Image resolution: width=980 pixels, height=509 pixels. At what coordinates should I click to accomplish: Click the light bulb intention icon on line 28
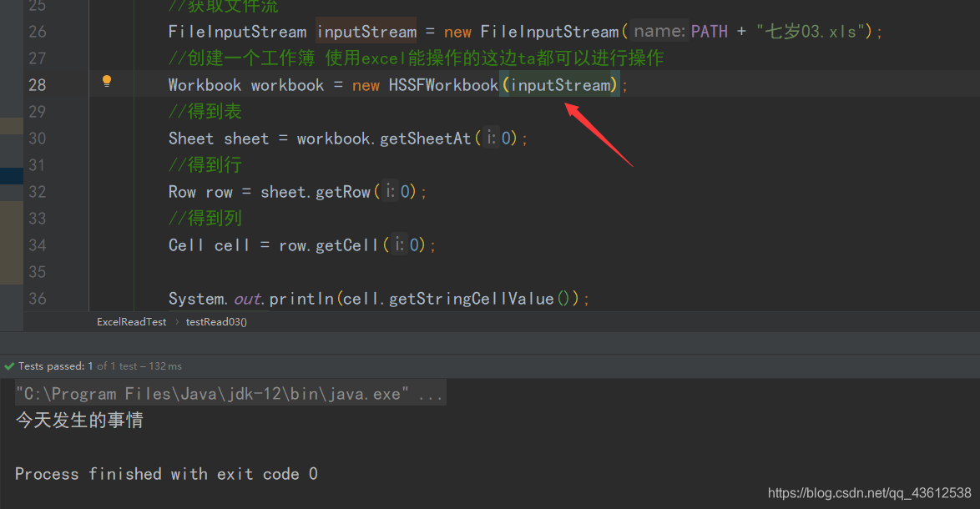click(106, 83)
